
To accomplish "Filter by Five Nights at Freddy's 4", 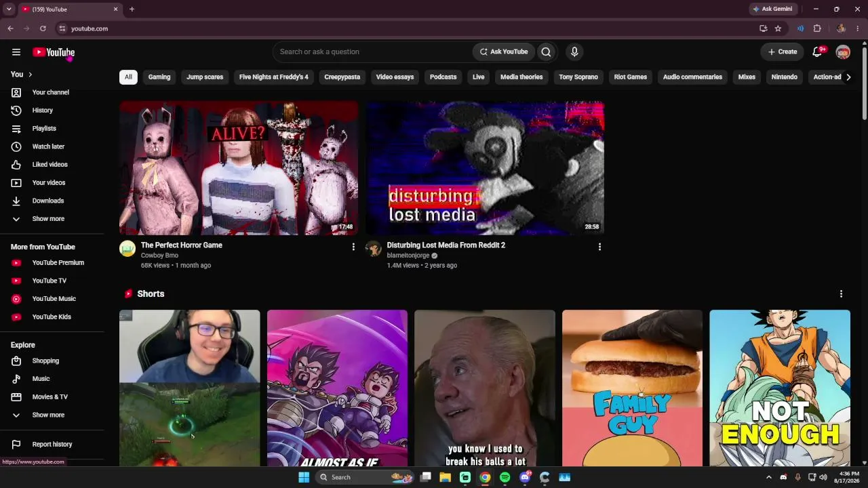I will point(274,77).
